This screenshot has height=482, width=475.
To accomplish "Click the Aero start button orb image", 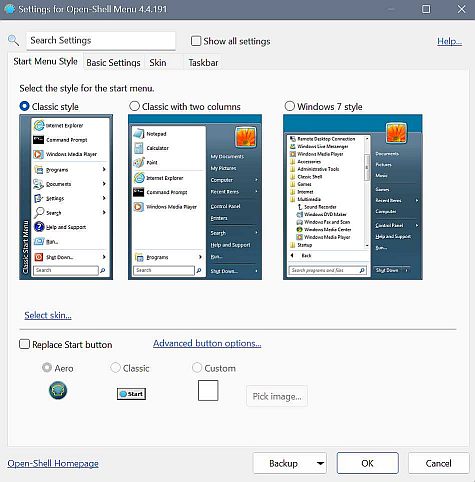I will (58, 390).
